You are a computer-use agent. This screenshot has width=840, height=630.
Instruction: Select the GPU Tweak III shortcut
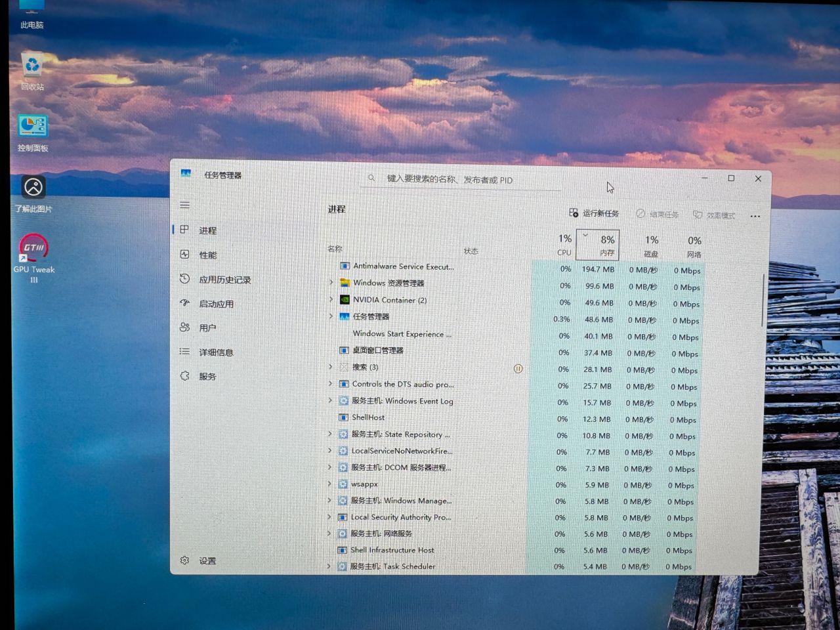(34, 259)
